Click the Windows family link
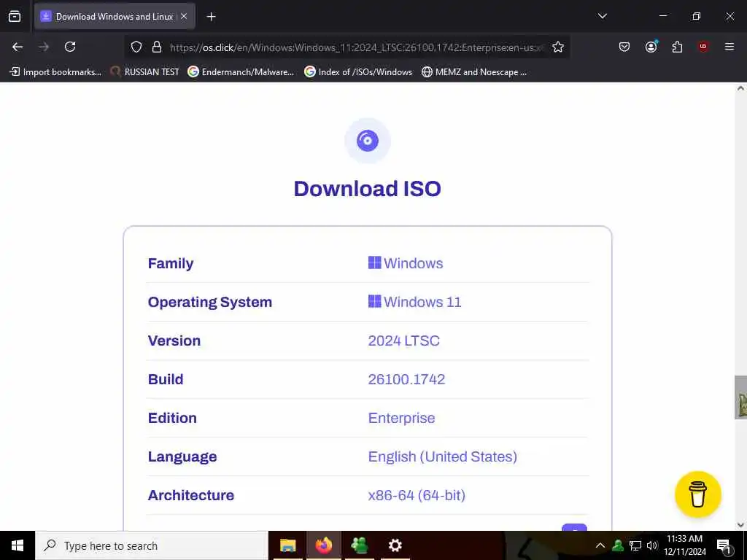This screenshot has height=560, width=747. [x=406, y=262]
